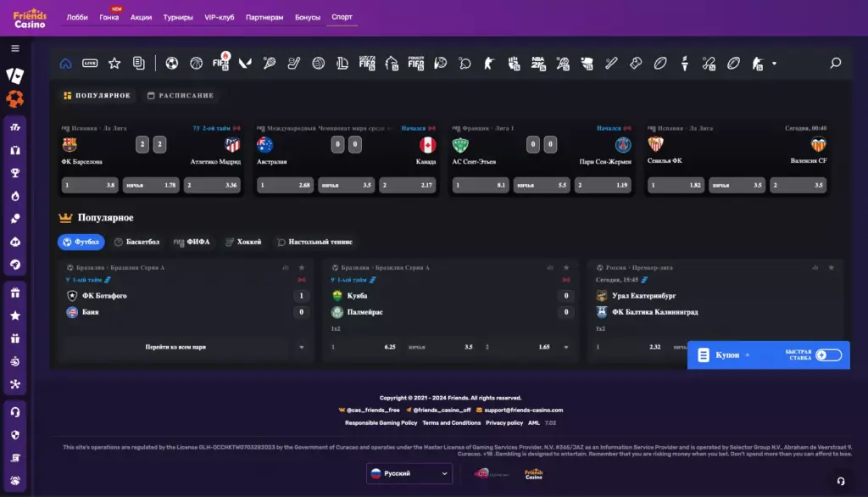Open Турниры in top navigation
The image size is (868, 497).
pos(178,17)
